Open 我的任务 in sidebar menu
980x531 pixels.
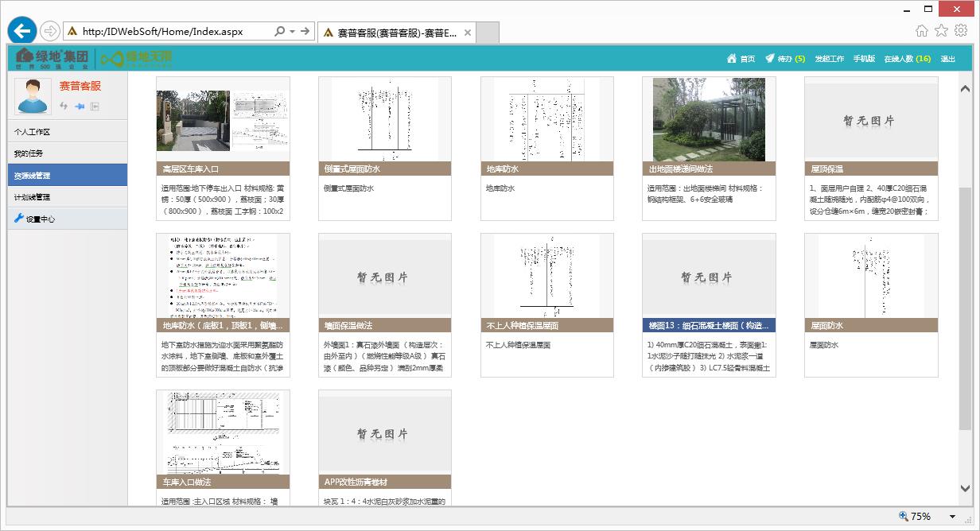(29, 153)
